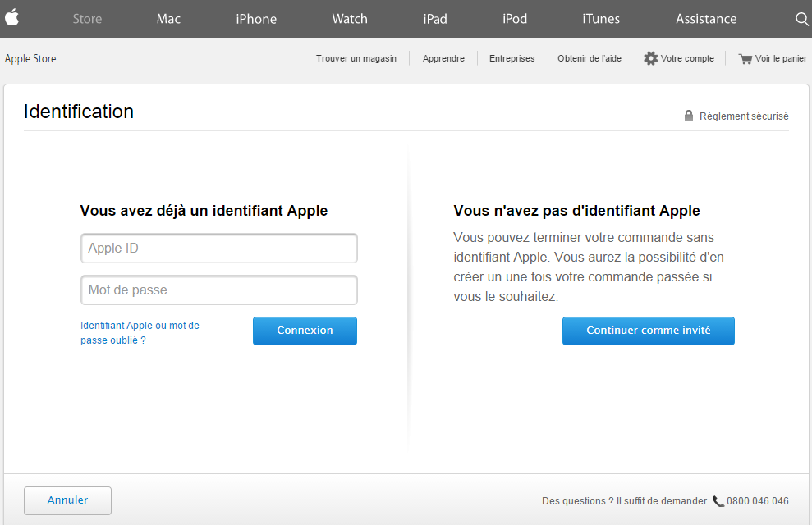812x525 pixels.
Task: Open search with the magnifying glass icon
Action: 802,19
